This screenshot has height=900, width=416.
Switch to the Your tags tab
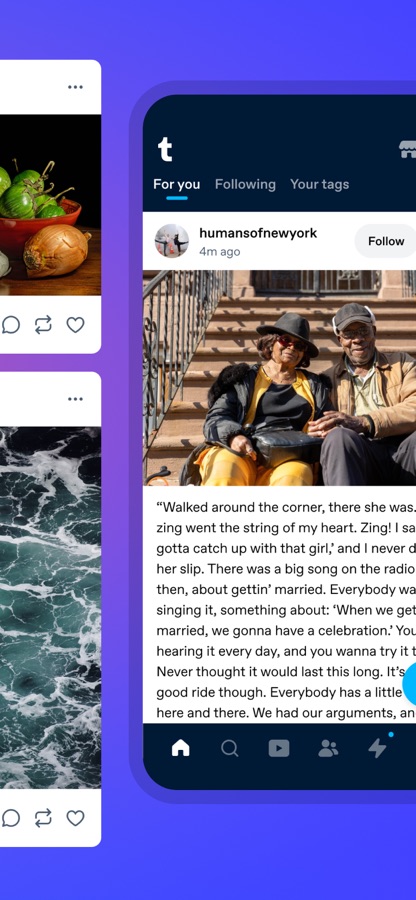point(320,184)
